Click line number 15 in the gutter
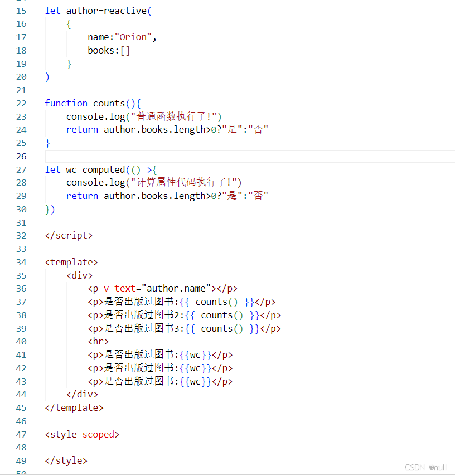The height and width of the screenshot is (476, 455). point(21,11)
